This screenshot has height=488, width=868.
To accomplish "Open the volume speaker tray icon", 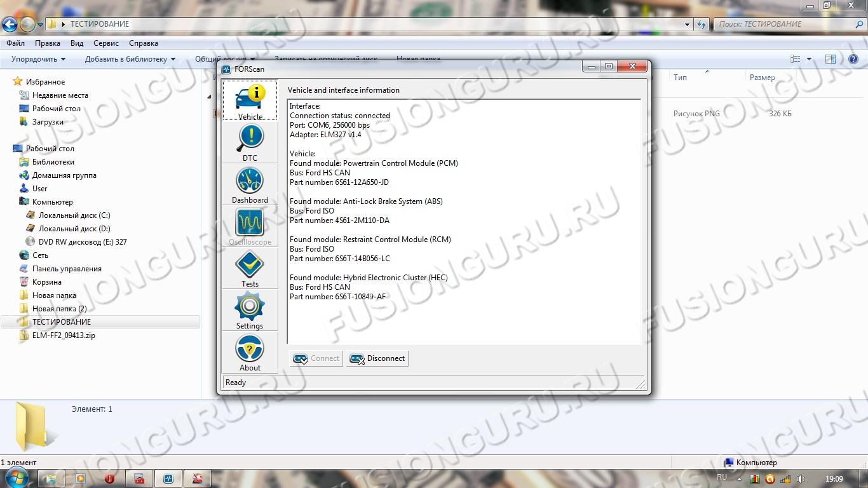I will click(x=801, y=479).
